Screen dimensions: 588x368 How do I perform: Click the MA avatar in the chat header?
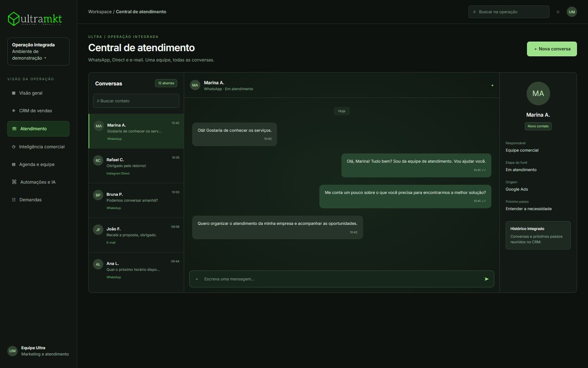point(195,85)
